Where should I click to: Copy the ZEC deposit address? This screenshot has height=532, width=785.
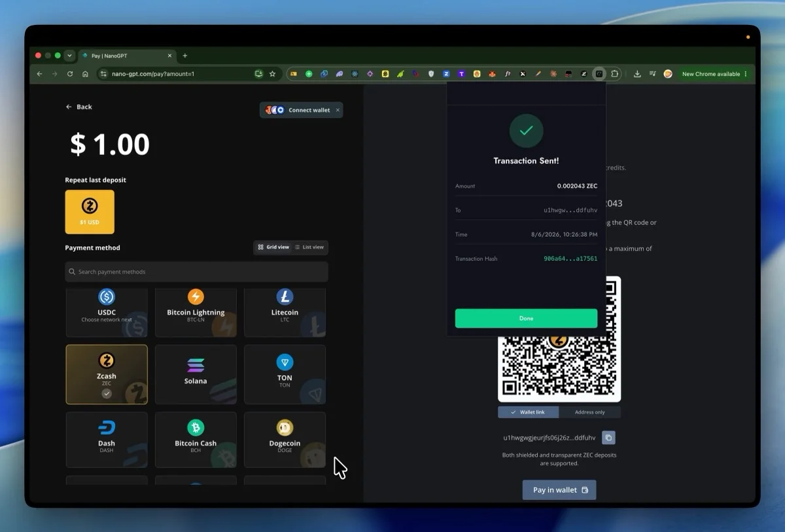tap(608, 437)
